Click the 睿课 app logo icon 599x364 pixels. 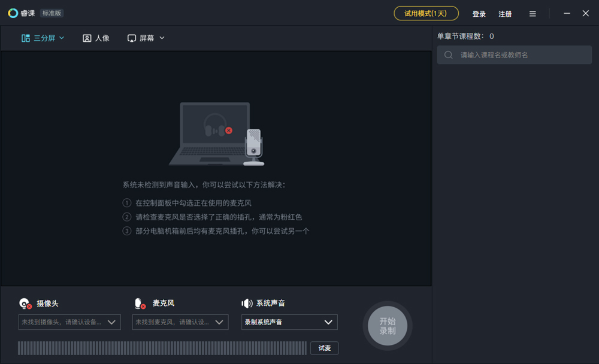[13, 13]
